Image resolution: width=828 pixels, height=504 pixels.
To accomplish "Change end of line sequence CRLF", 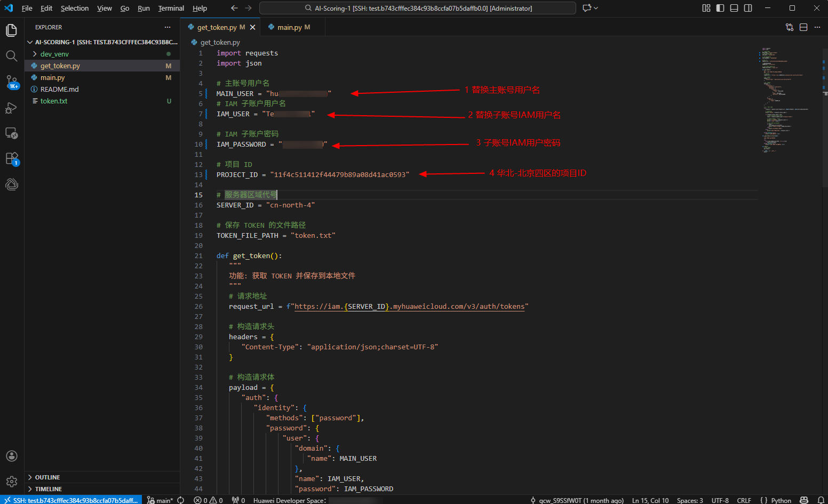I will coord(744,500).
